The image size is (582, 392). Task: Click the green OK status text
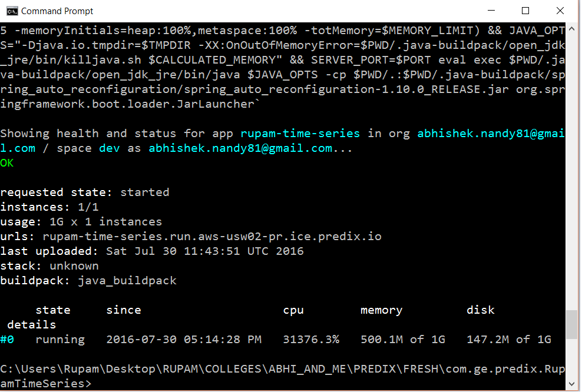pos(6,163)
